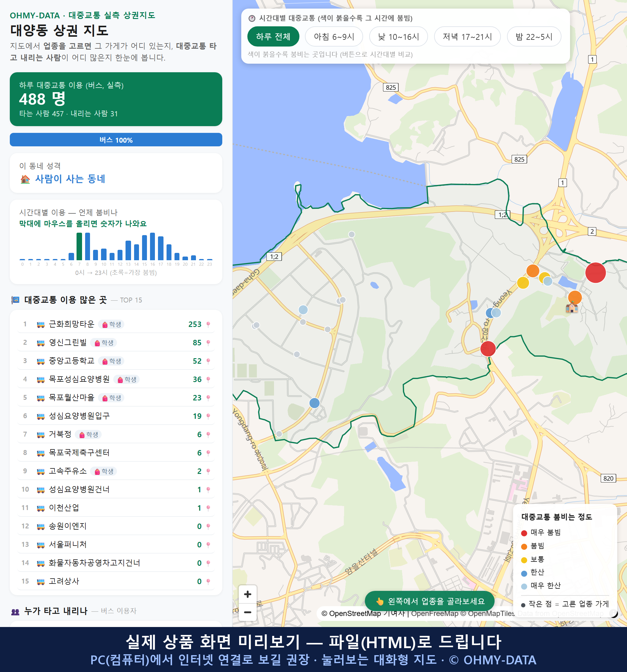Viewport: 627px width, 672px height.
Task: Click the light blue 매우 한산 legend swatch
Action: [x=524, y=587]
